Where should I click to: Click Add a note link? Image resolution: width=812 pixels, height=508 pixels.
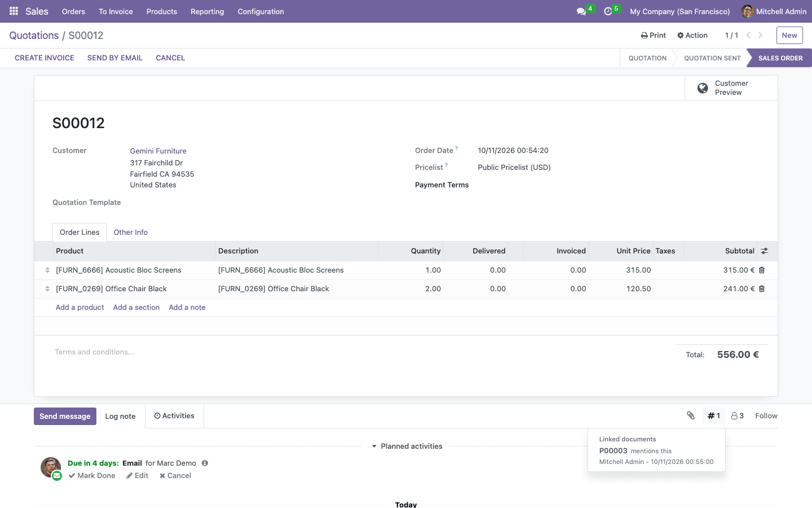[x=187, y=308]
